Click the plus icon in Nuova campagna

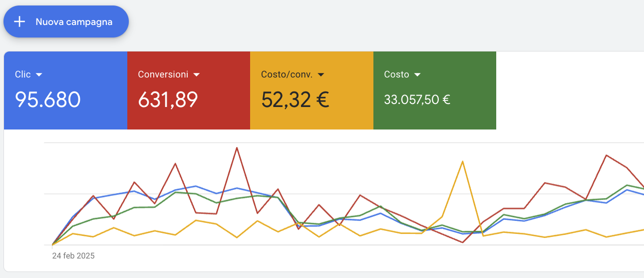click(19, 21)
